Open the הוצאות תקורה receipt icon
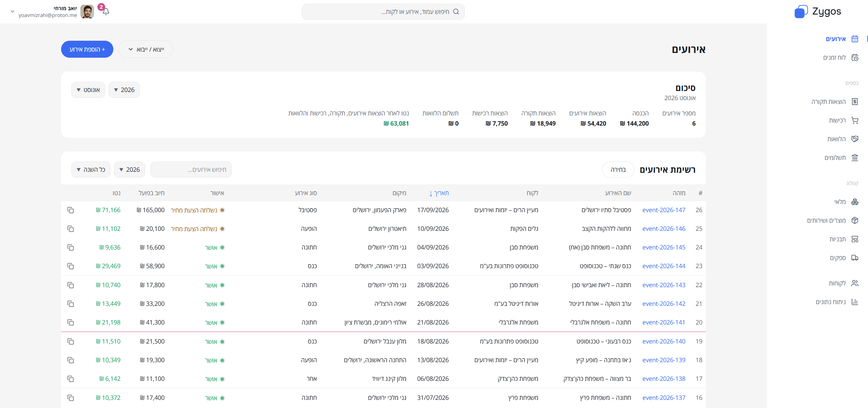The image size is (868, 408). tap(855, 101)
